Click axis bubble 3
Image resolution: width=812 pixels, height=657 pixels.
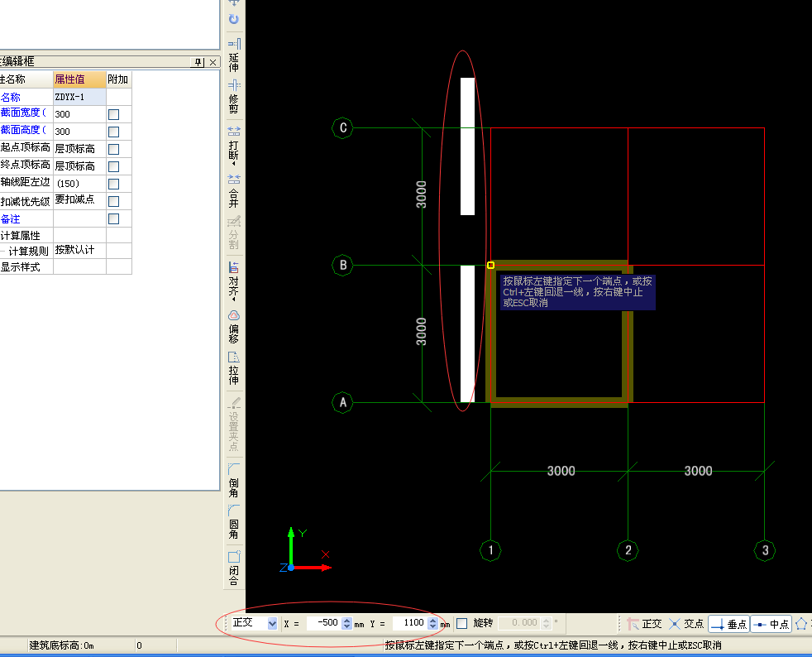coord(765,550)
